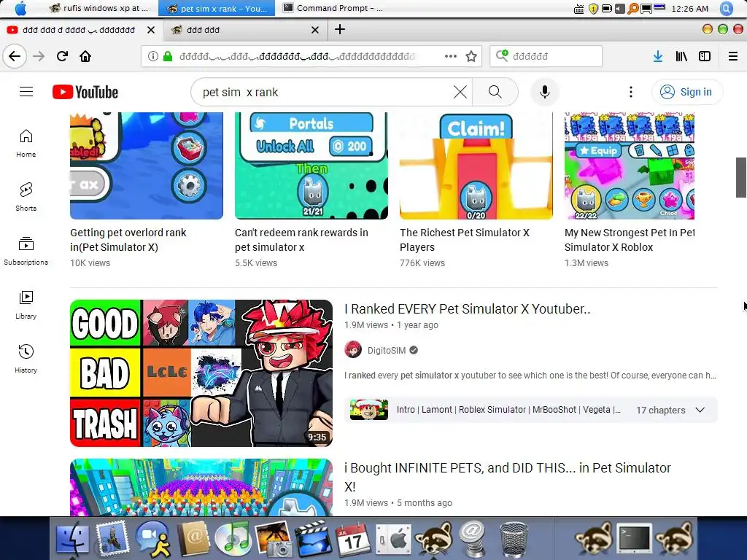Go back with the browser back arrow
747x560 pixels.
click(15, 56)
